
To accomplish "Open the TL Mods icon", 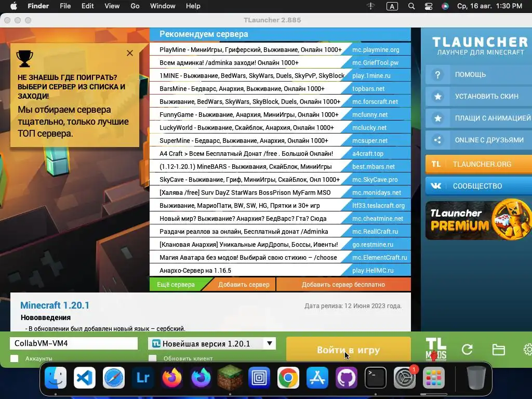I will pos(436,349).
